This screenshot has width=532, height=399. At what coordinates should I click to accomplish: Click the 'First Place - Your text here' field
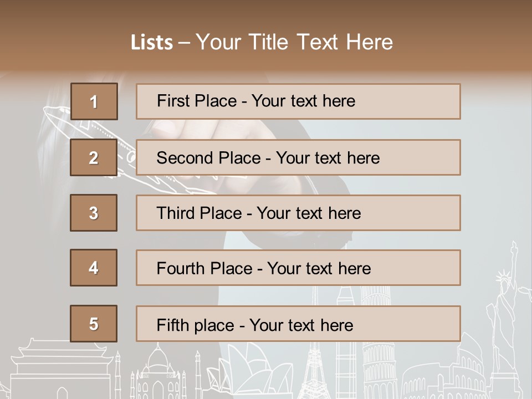pyautogui.click(x=298, y=101)
